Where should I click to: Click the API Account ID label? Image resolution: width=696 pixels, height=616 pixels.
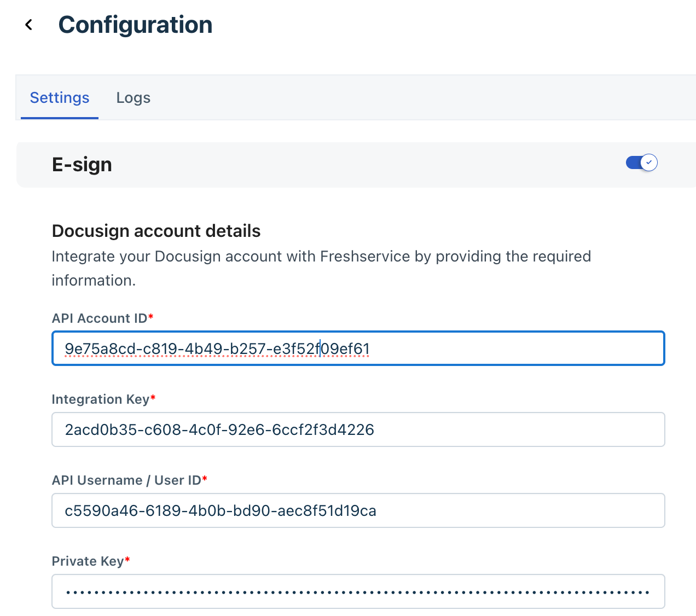[x=103, y=318]
